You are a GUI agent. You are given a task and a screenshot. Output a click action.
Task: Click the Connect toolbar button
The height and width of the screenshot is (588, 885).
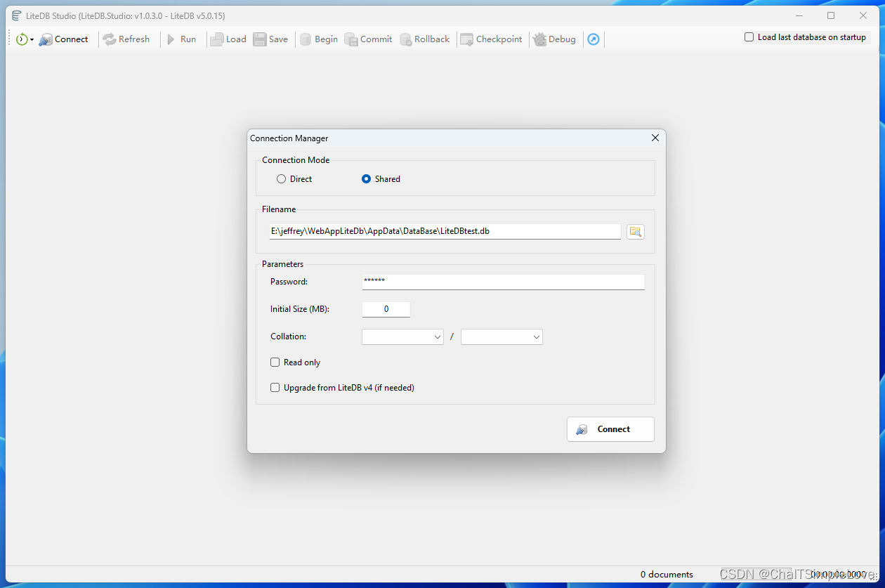63,39
